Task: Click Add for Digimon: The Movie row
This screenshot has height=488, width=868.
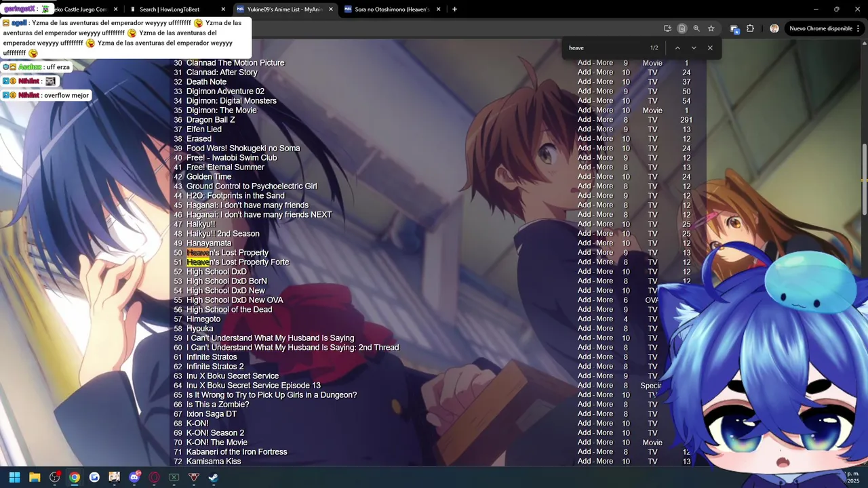Action: pos(584,110)
